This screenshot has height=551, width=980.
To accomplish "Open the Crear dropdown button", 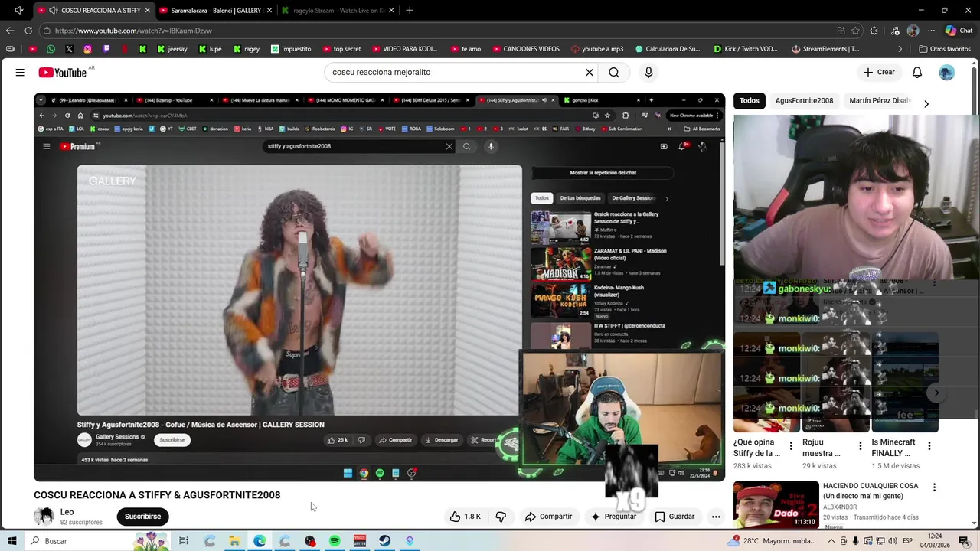I will [x=879, y=72].
